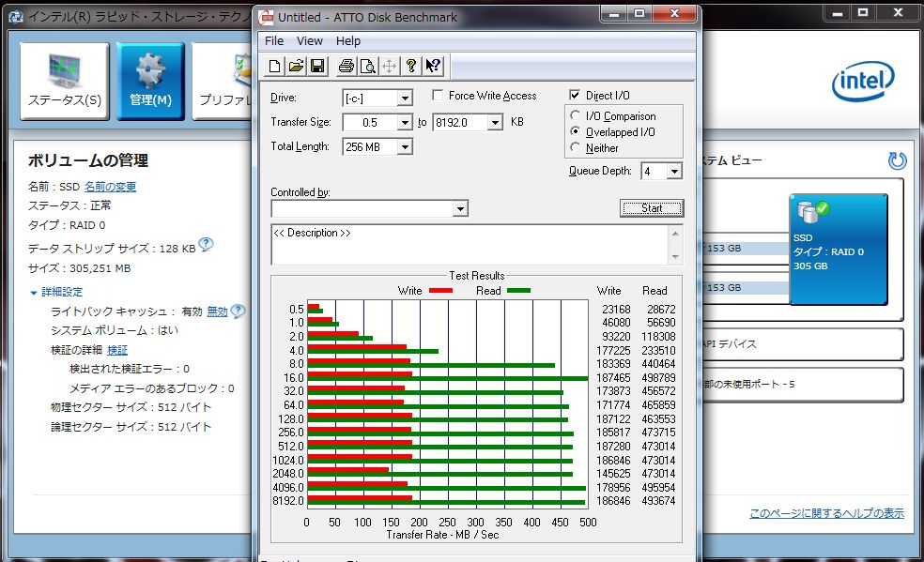The height and width of the screenshot is (562, 924).
Task: Print results with the printer icon
Action: coord(346,66)
